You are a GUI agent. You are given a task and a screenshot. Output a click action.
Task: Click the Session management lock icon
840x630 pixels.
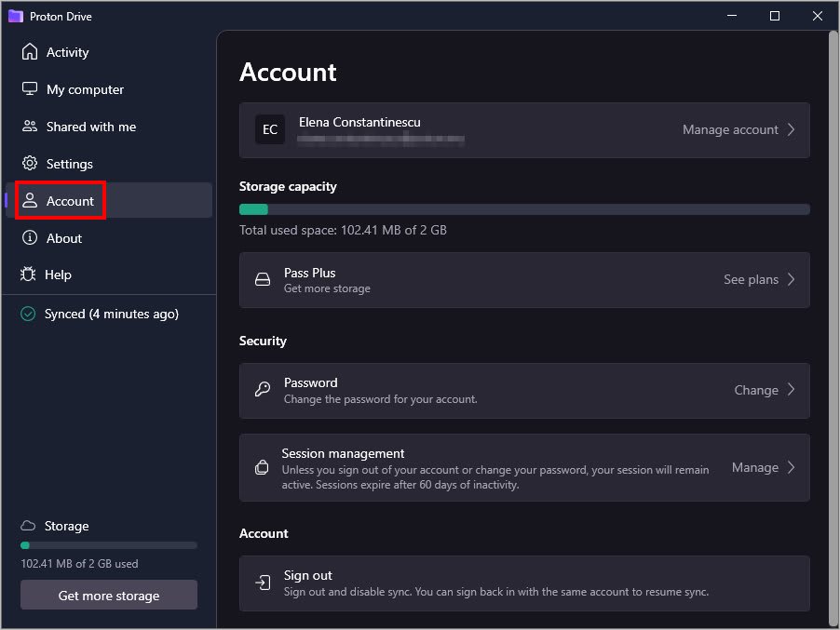(x=263, y=467)
